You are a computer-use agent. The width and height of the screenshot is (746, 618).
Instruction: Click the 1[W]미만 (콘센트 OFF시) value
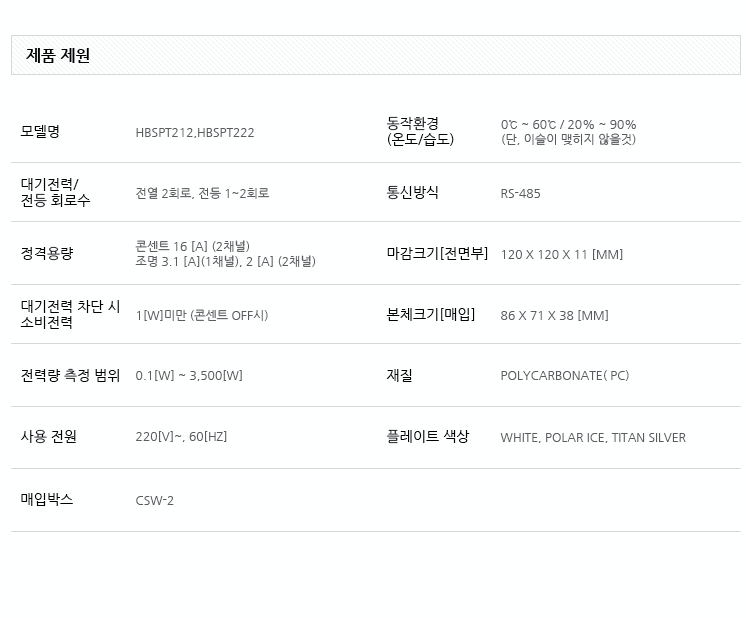(x=202, y=315)
